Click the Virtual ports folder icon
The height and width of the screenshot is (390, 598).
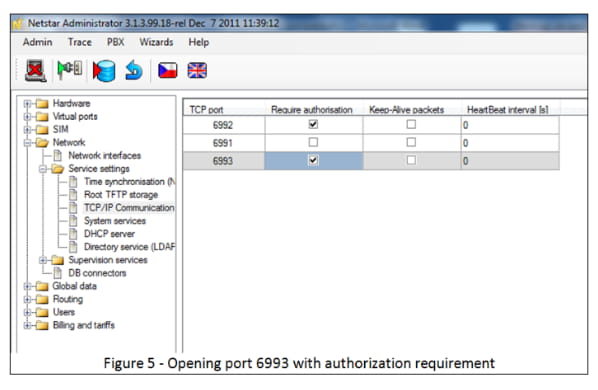pos(42,117)
